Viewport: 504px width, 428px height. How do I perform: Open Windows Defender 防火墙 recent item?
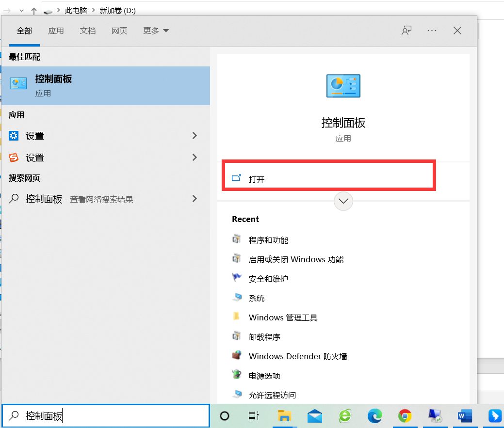point(297,356)
